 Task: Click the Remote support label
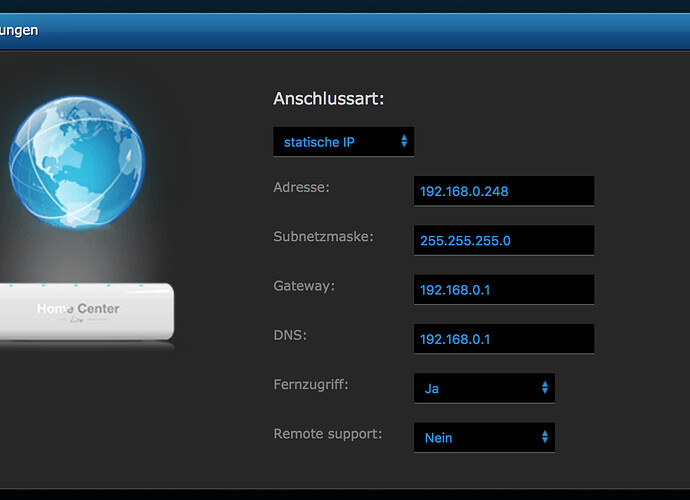coord(328,434)
